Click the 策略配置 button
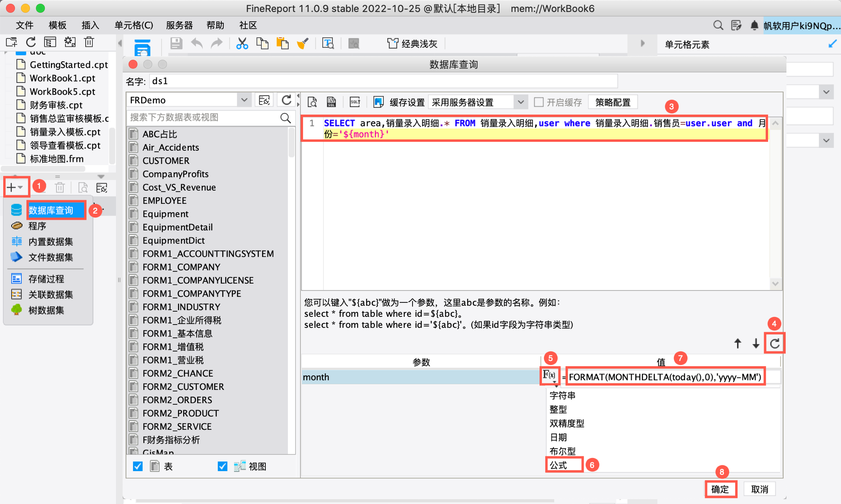Image resolution: width=841 pixels, height=504 pixels. (613, 102)
